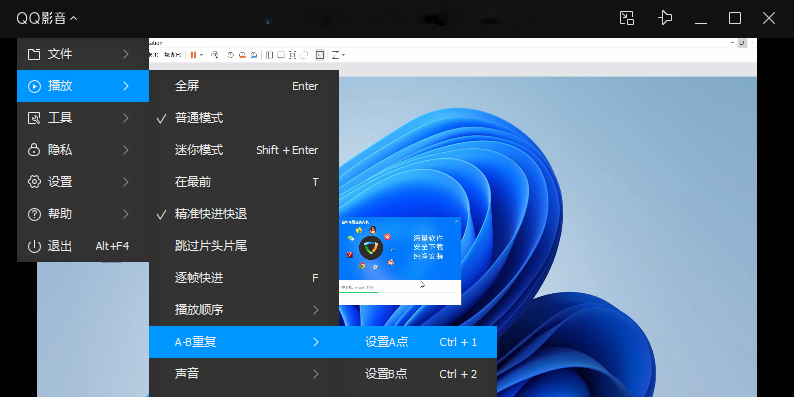
Task: Expand the 播放 submenu arrow
Action: [x=126, y=86]
